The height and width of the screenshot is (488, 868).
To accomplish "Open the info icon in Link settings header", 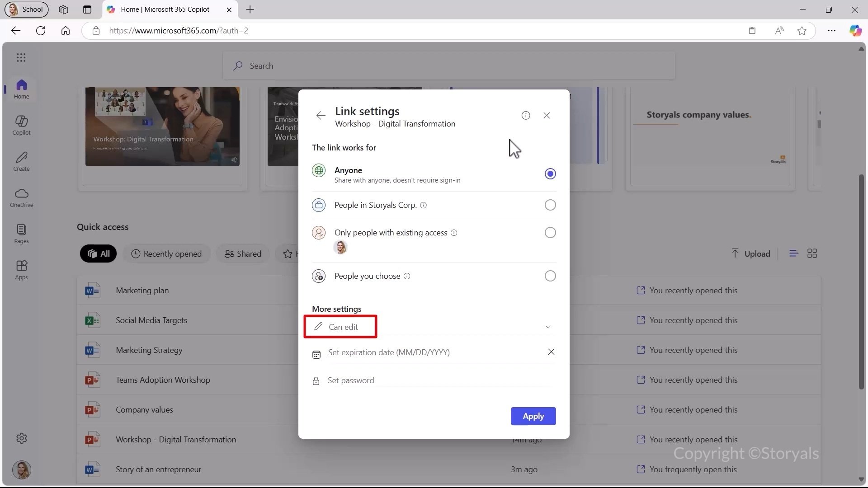I will point(526,116).
